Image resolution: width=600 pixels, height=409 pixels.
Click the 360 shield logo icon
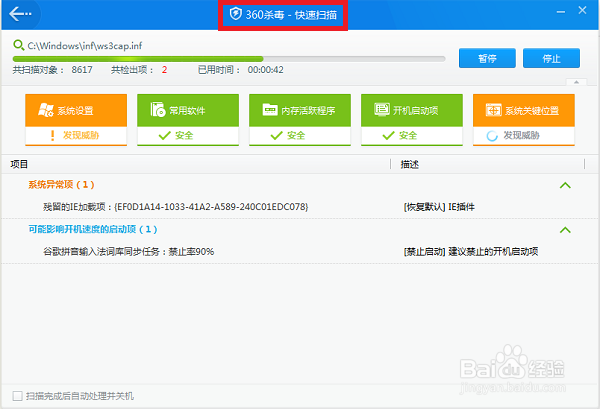[235, 14]
